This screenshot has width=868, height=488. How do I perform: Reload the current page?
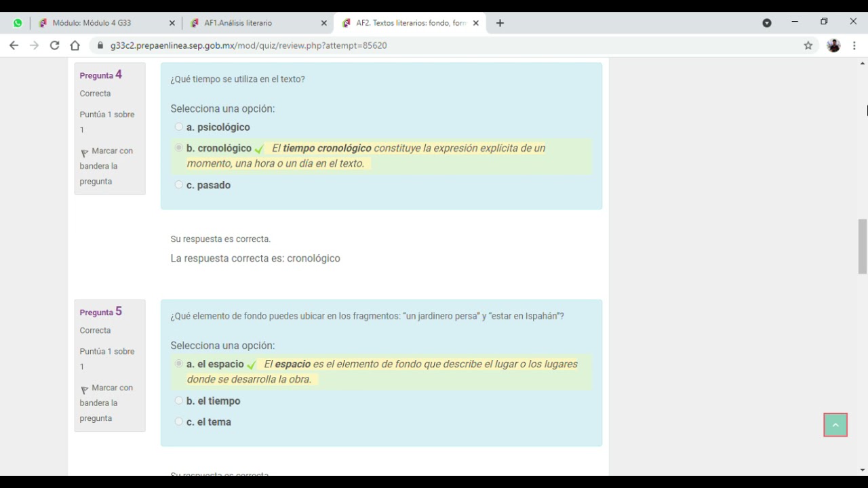[55, 45]
